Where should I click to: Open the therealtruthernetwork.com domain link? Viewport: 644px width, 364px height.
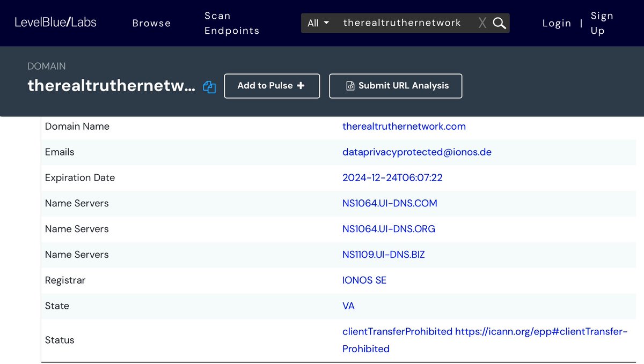coord(404,127)
